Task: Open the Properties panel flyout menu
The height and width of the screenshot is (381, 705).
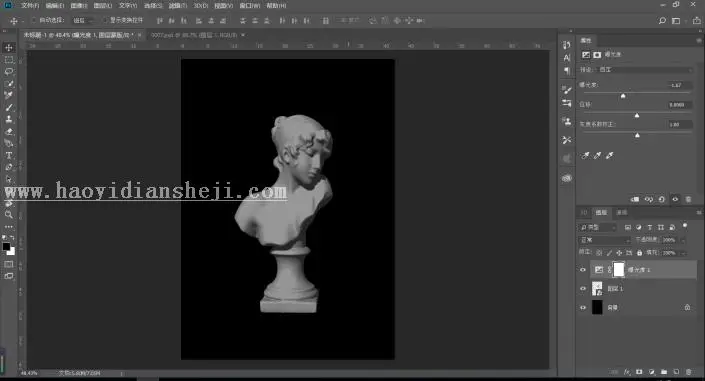Action: tap(698, 40)
